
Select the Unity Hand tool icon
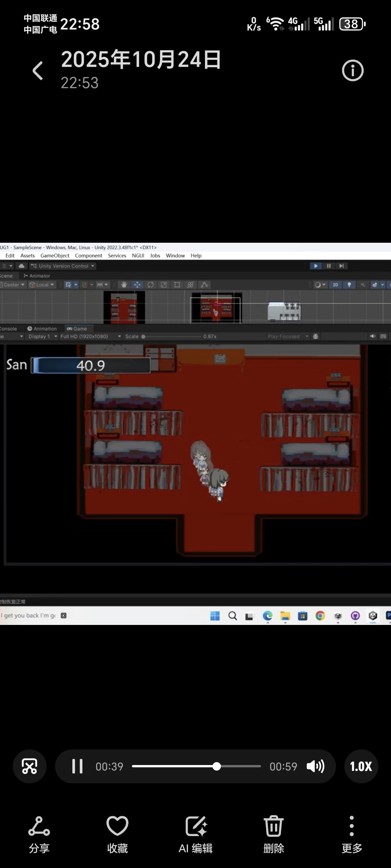coord(124,285)
